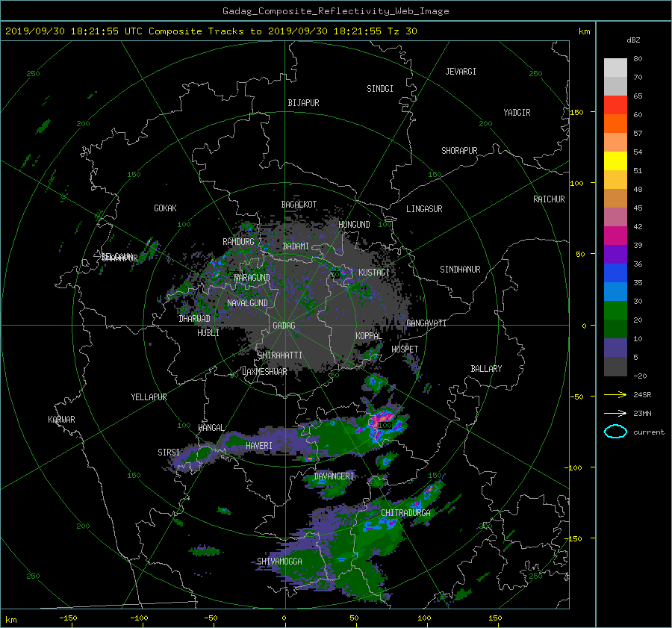Click the HUNGUND city label
This screenshot has width=672, height=628.
[x=354, y=225]
